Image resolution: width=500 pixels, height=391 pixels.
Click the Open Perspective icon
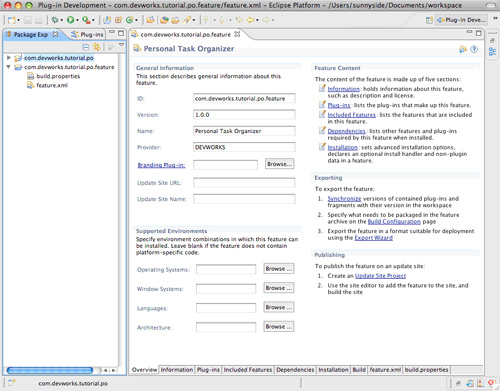click(429, 20)
